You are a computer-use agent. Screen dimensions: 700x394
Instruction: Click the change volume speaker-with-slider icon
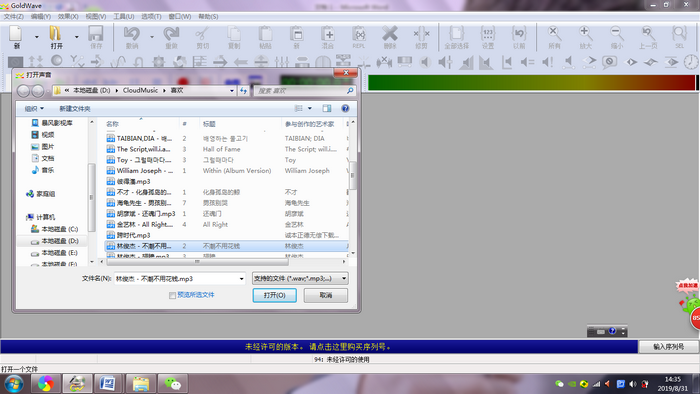pyautogui.click(x=445, y=62)
